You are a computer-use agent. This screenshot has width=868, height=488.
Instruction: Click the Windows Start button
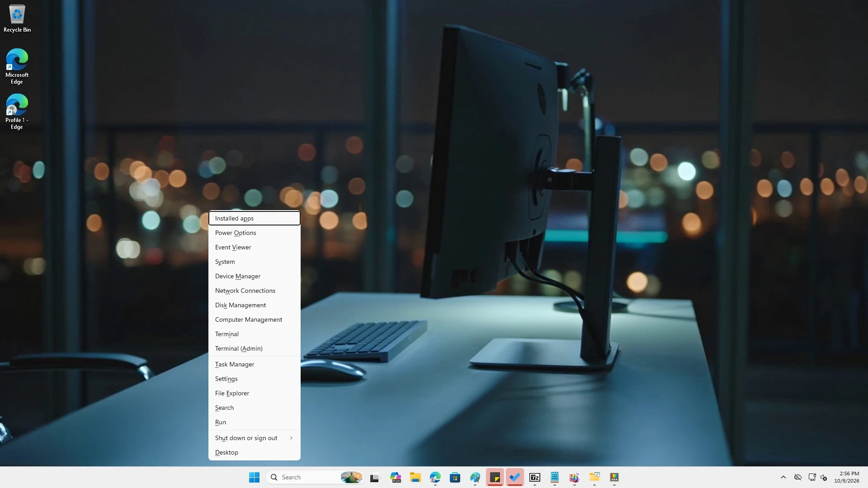(254, 477)
